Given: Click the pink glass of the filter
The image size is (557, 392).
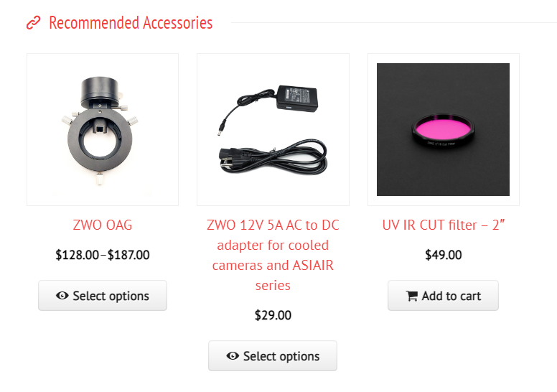Looking at the screenshot, I should pos(443,131).
